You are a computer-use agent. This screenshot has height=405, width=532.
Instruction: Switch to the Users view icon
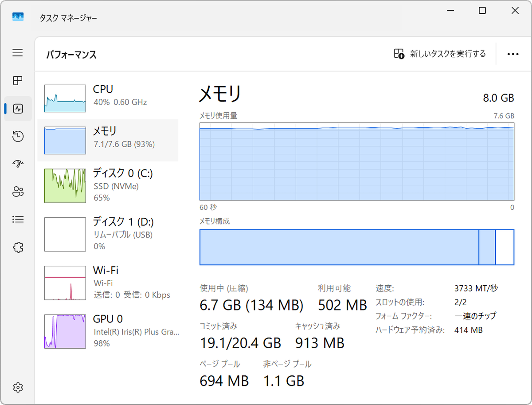tap(18, 192)
